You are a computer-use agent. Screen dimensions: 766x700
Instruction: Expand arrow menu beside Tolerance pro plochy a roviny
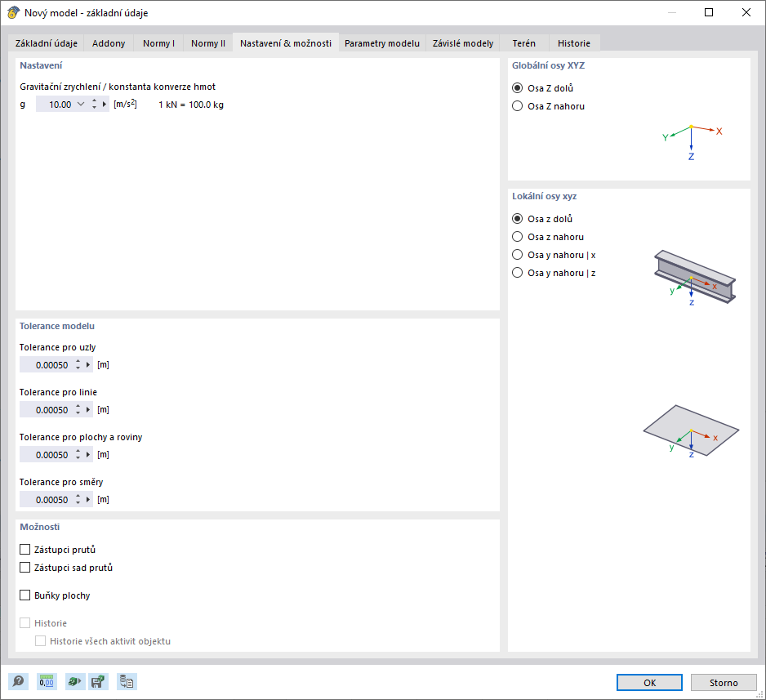(88, 455)
